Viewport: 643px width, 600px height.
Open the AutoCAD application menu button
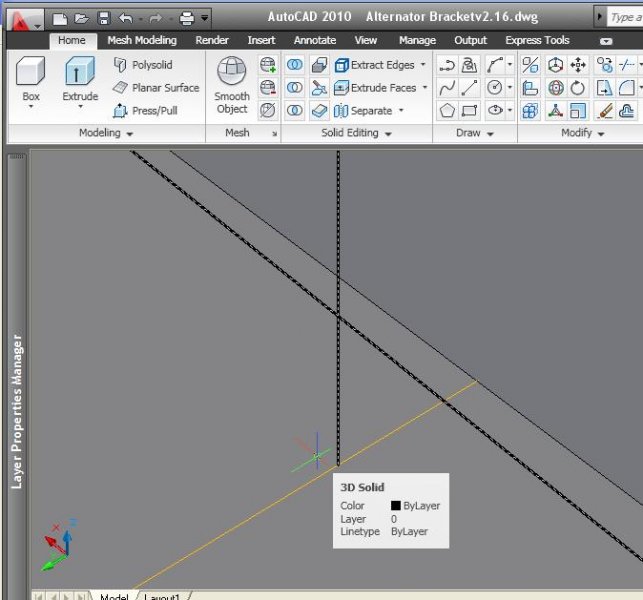[25, 19]
